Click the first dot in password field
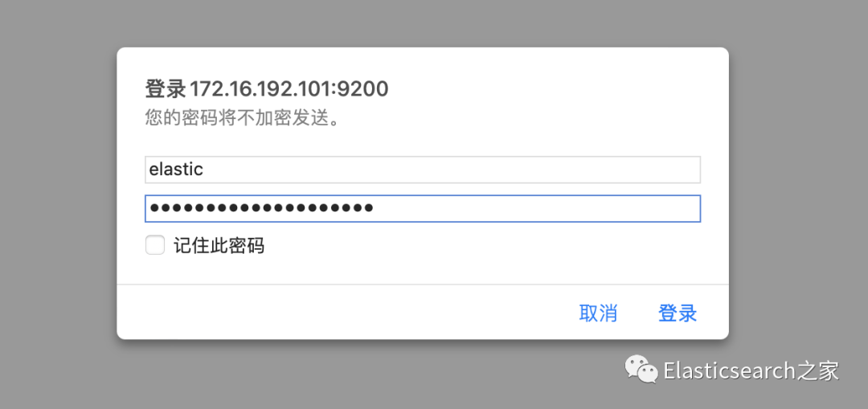Viewport: 868px width, 409px height. (x=154, y=208)
